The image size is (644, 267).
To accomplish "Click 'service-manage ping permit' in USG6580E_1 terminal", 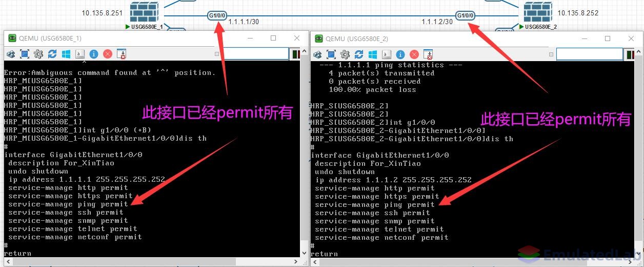I will point(68,204).
